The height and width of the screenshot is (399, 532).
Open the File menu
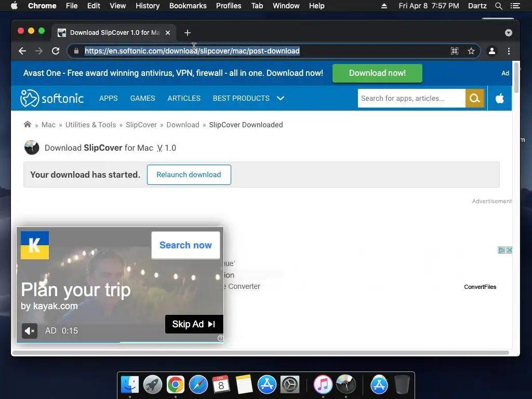click(x=72, y=6)
